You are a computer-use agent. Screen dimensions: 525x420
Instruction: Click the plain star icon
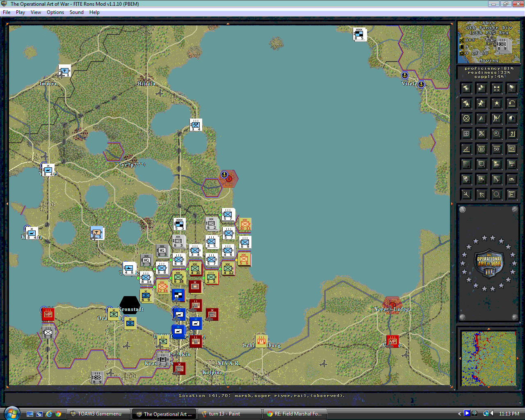[497, 103]
